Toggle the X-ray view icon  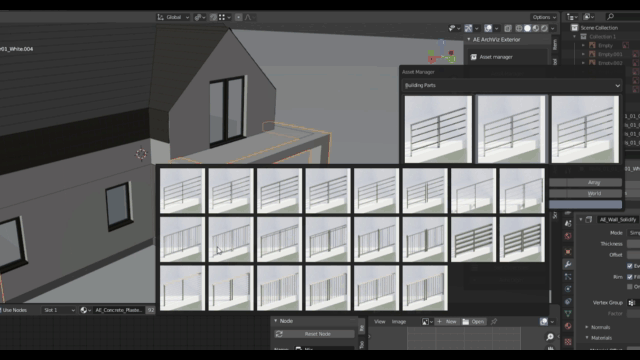coord(508,28)
